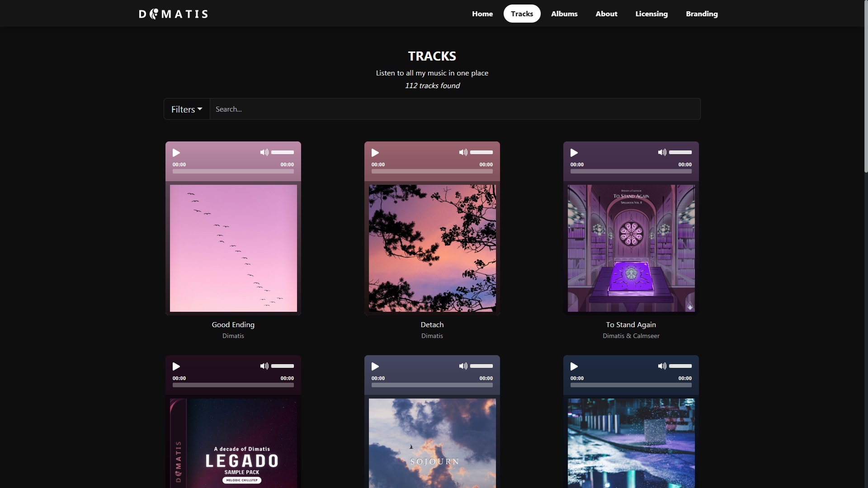The height and width of the screenshot is (488, 868).
Task: Seek within the Legado progress bar
Action: pos(233,385)
